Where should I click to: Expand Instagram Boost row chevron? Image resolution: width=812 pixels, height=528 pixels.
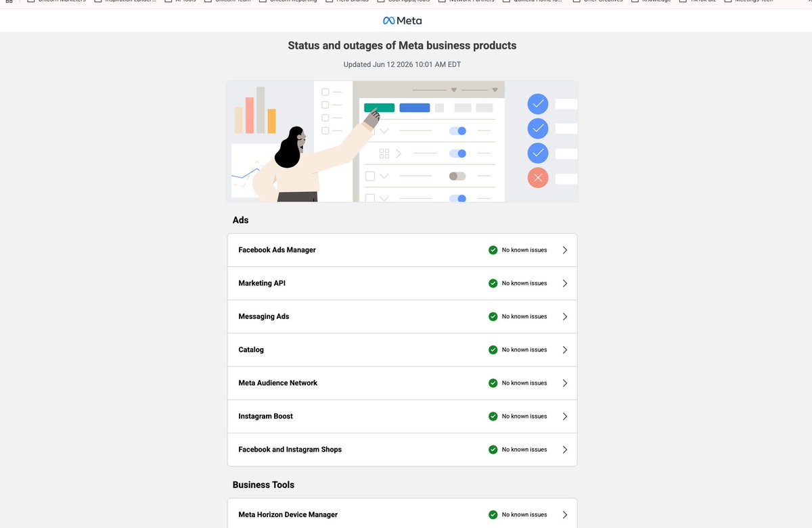(565, 416)
